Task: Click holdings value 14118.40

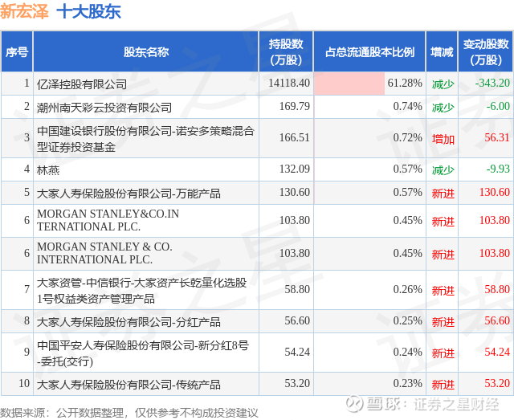Action: tap(289, 83)
